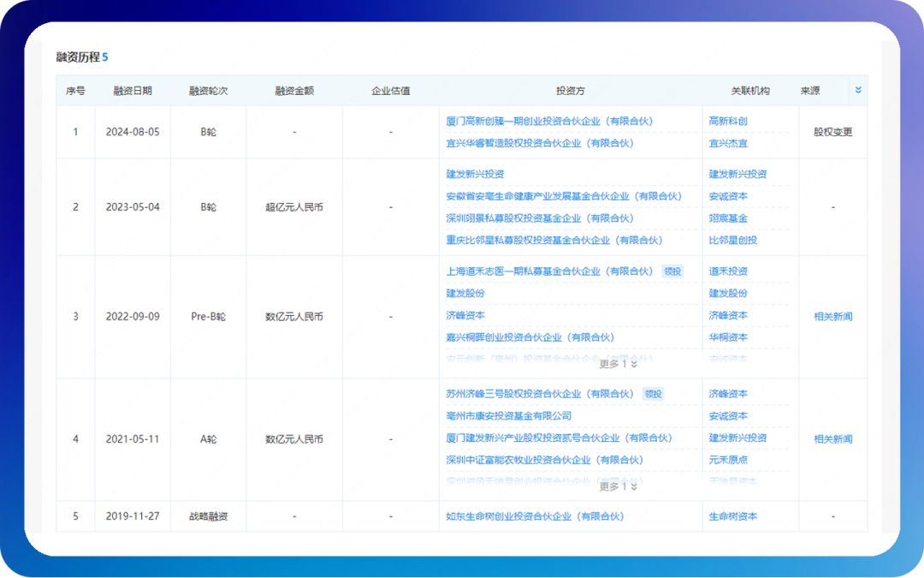The height and width of the screenshot is (578, 924).
Task: Open 道禾投资 related institution link
Action: pyautogui.click(x=728, y=271)
